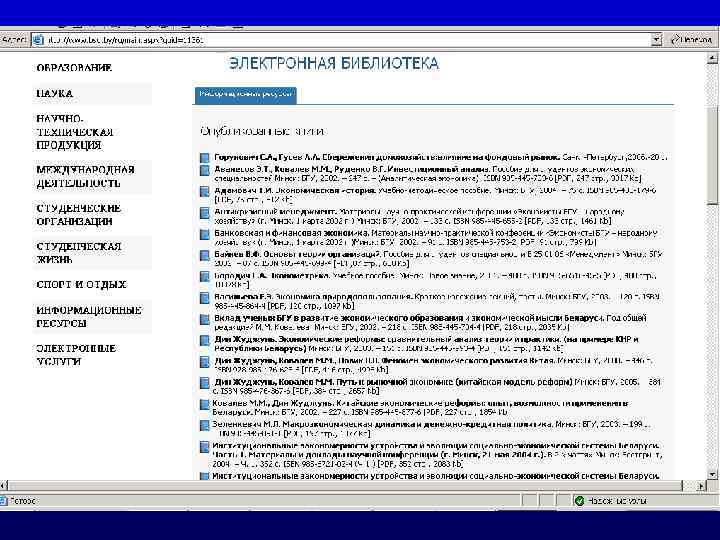Click document icon beside Вклад ученых БГУ

coord(205,319)
